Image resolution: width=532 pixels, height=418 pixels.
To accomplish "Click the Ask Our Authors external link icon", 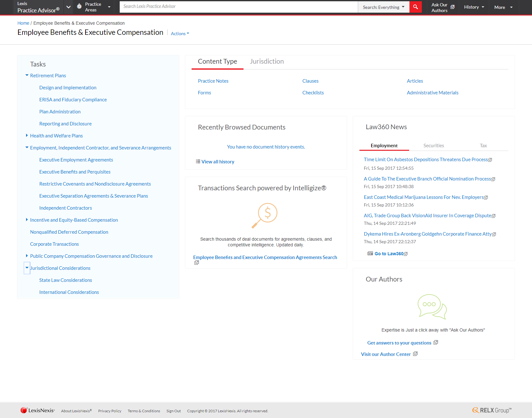I will pos(453,7).
